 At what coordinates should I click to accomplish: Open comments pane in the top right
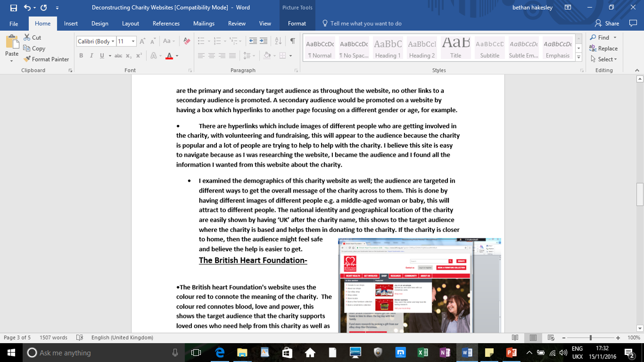tap(633, 23)
